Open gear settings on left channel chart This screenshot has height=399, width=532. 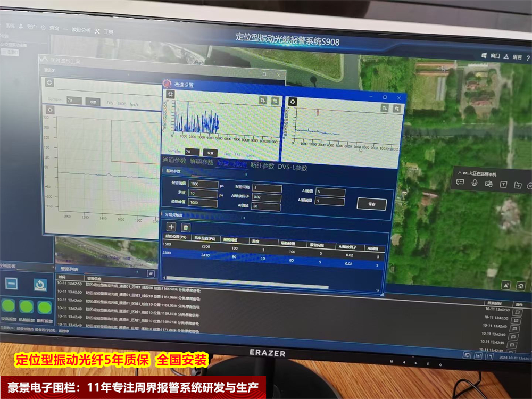click(170, 94)
